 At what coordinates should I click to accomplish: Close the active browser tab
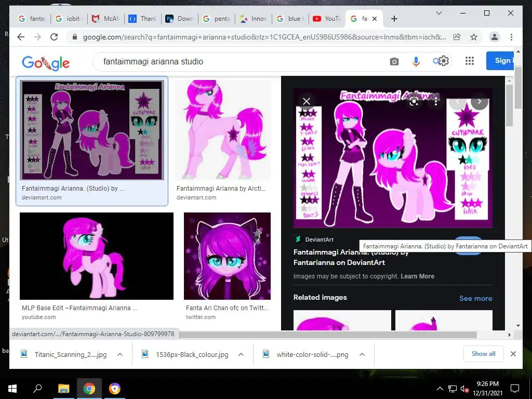pos(375,19)
